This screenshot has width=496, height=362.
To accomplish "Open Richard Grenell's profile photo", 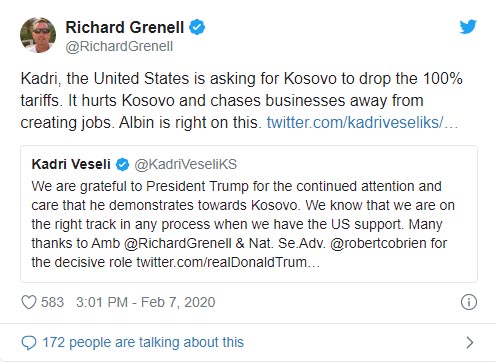I will click(38, 35).
